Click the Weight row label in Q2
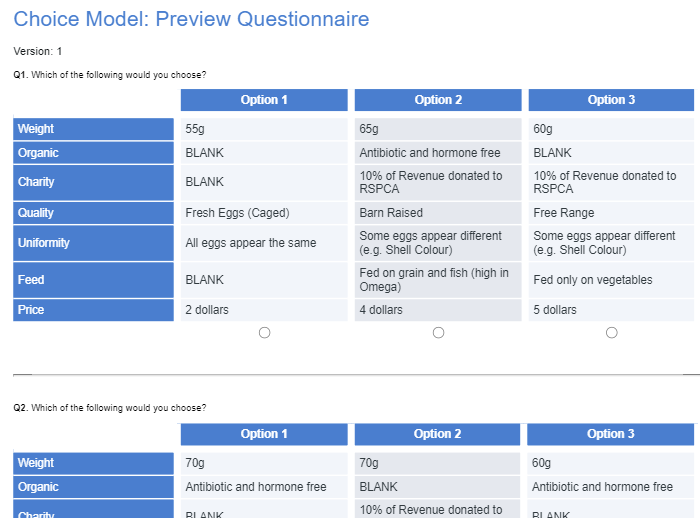 click(x=93, y=463)
